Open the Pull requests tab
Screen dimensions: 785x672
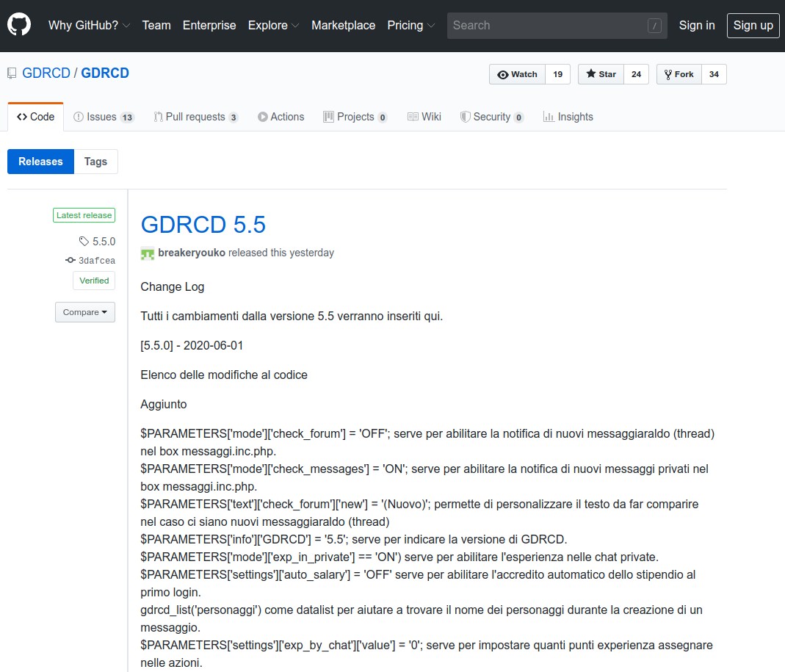196,117
